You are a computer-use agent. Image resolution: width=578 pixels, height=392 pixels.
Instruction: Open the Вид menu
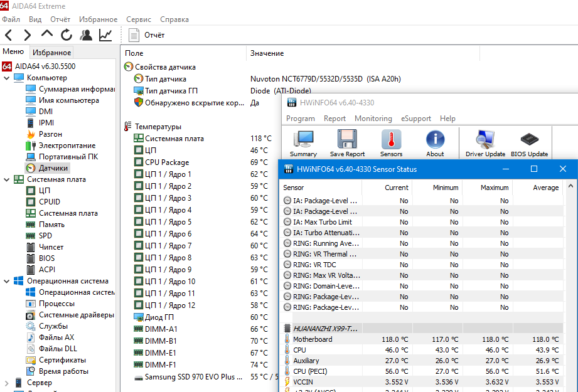coord(35,19)
